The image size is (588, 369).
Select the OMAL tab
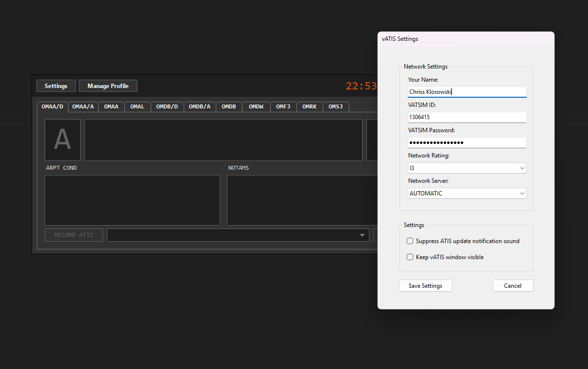[138, 106]
